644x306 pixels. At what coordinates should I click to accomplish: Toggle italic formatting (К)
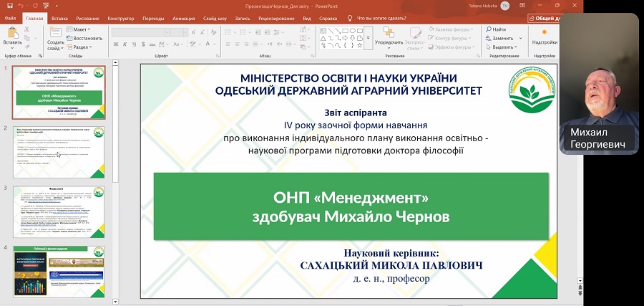[x=123, y=43]
